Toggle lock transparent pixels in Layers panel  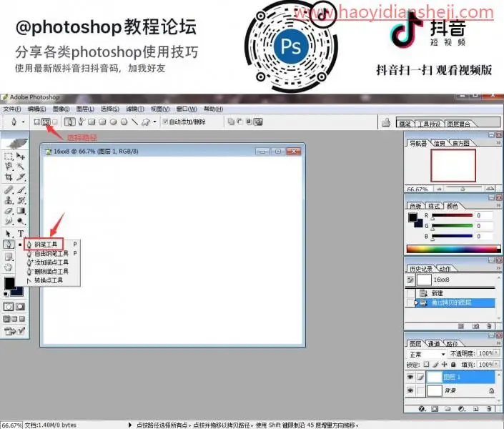[426, 365]
